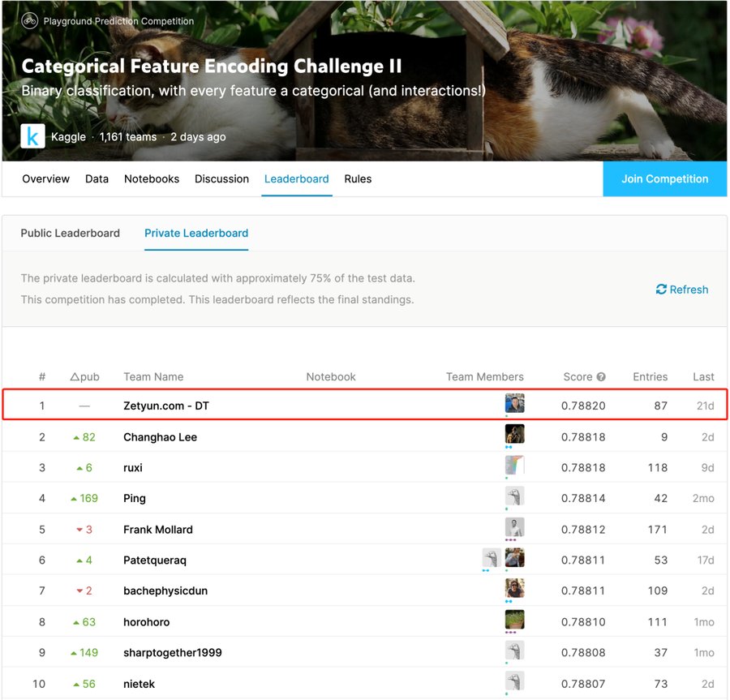Click horohoro's team member avatar
Image resolution: width=730 pixels, height=700 pixels.
click(514, 620)
